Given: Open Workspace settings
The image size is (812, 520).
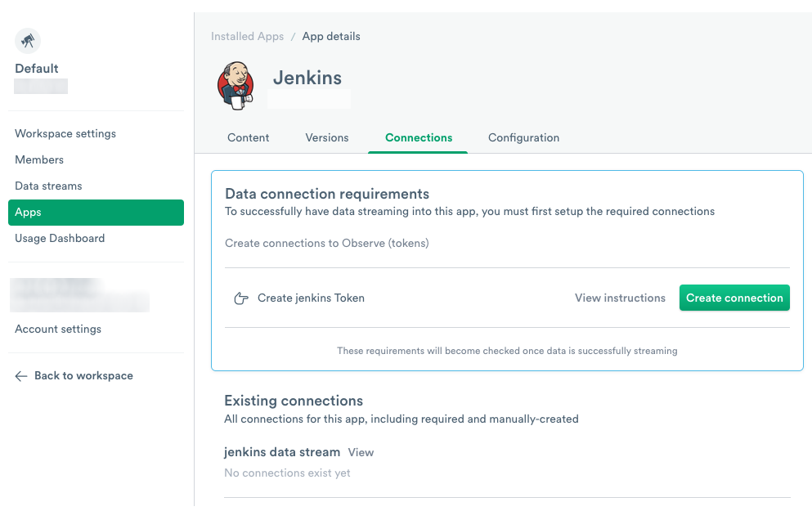Looking at the screenshot, I should [65, 133].
